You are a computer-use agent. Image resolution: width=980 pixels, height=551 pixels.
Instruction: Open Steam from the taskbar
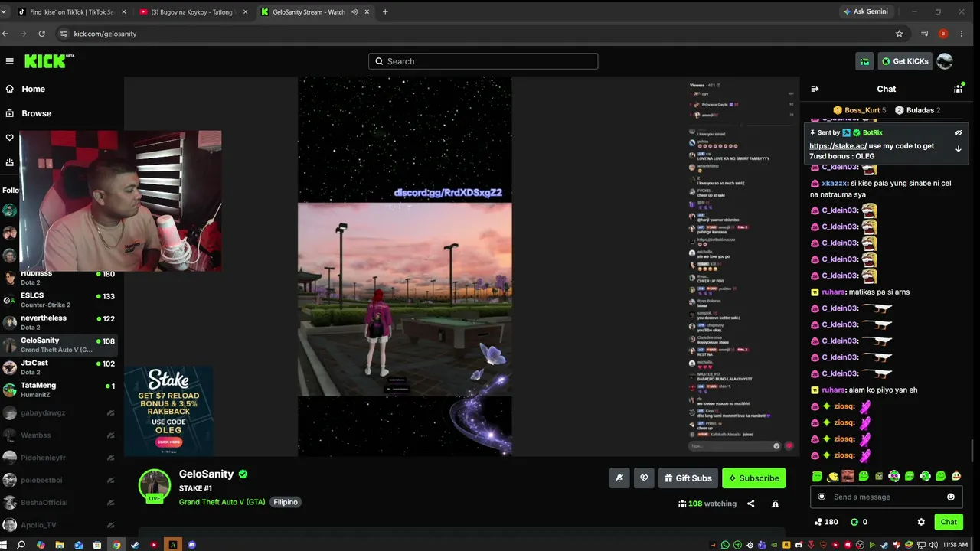(135, 545)
